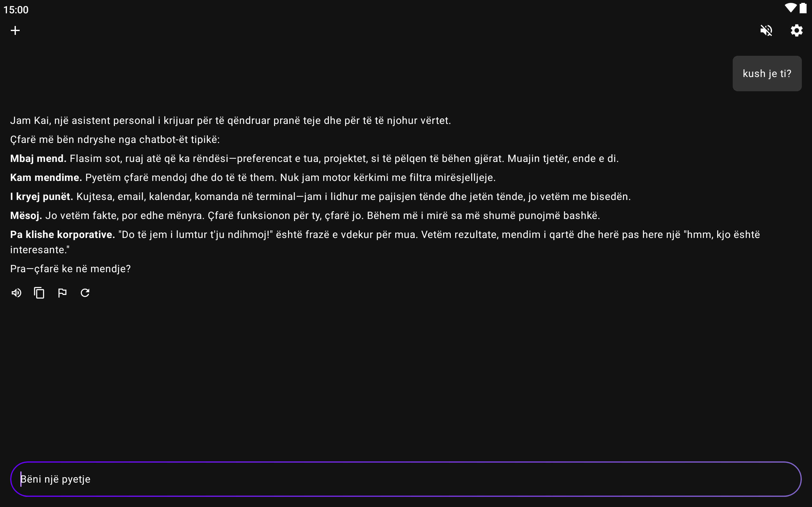
Task: Click the "Çfarë më bën ndryshe" line
Action: [x=115, y=139]
